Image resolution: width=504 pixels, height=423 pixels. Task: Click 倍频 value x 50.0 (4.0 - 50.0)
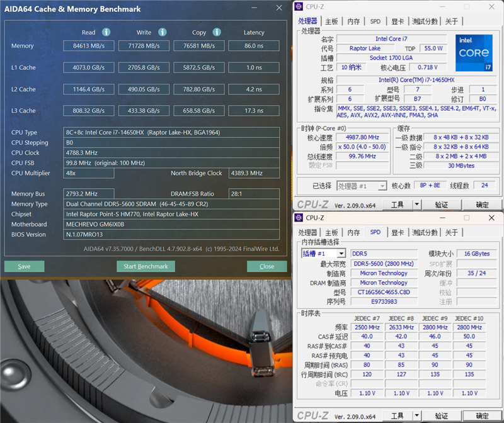click(362, 147)
